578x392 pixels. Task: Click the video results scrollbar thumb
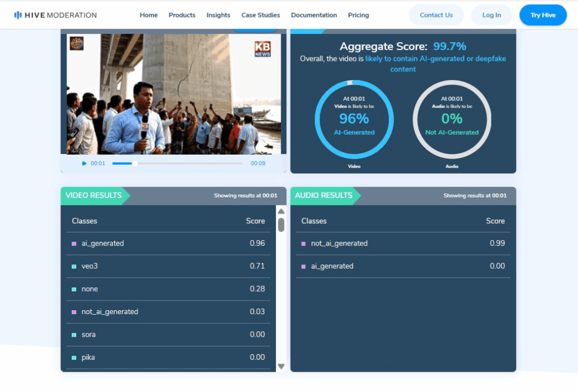281,224
